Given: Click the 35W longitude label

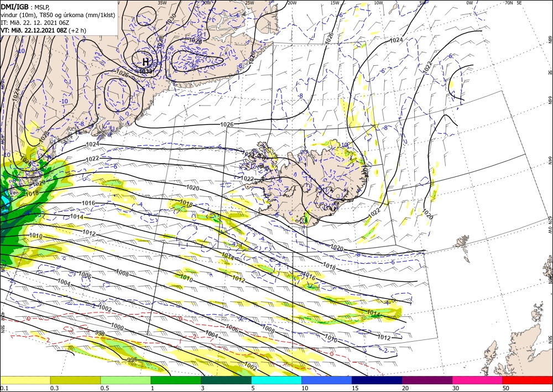Looking at the screenshot, I should pos(162,3).
